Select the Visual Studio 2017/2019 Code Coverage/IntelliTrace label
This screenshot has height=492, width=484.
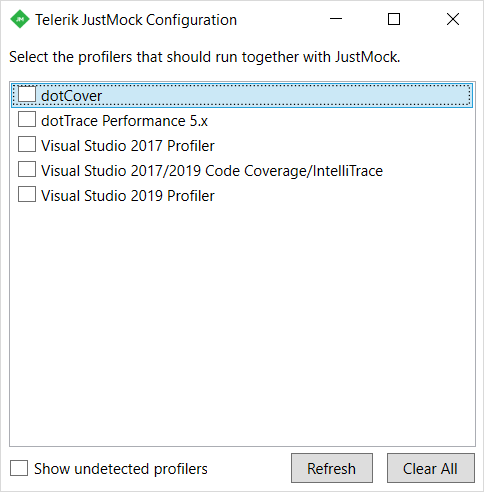pyautogui.click(x=212, y=171)
